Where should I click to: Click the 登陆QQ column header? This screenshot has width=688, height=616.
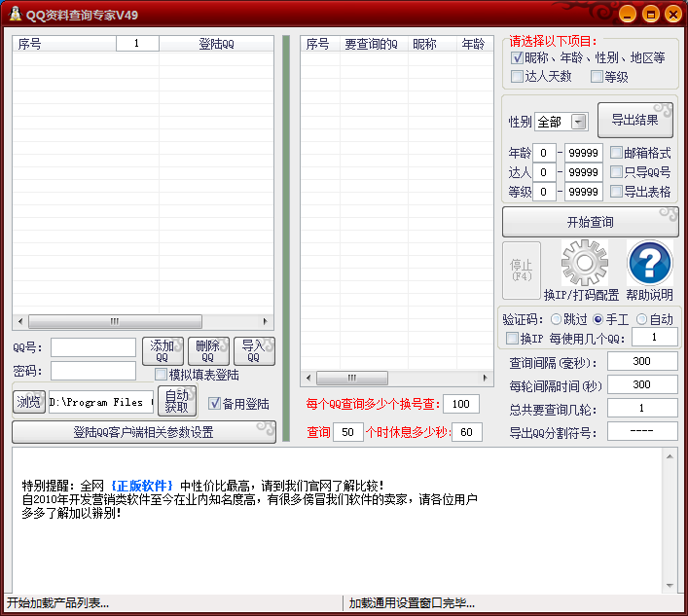pos(216,44)
